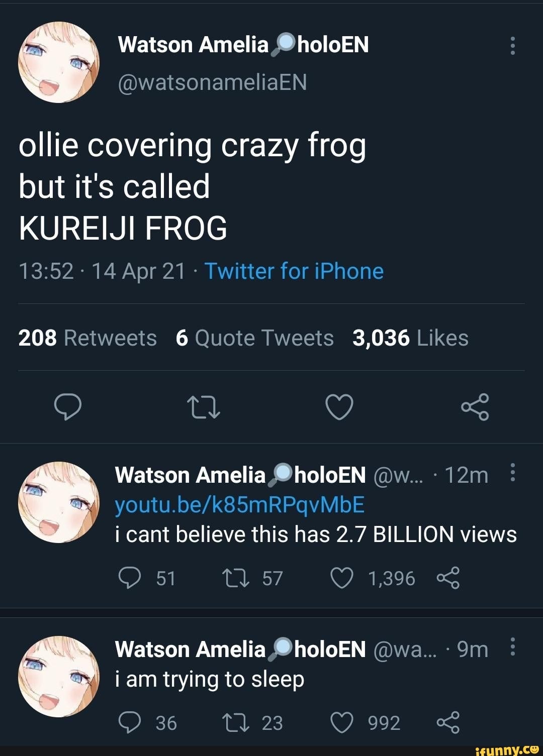Reply to the '2.7 BILLION views' tweet
The width and height of the screenshot is (543, 756).
tap(132, 578)
